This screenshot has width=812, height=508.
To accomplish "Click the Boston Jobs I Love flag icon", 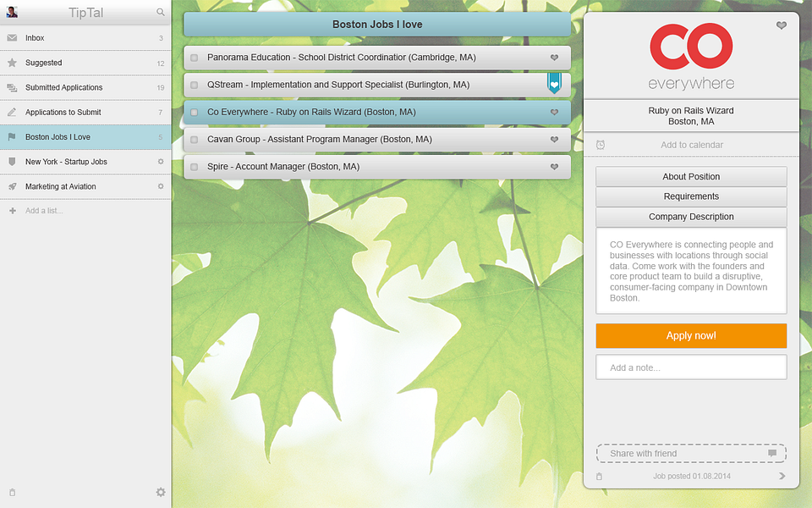I will pos(12,137).
